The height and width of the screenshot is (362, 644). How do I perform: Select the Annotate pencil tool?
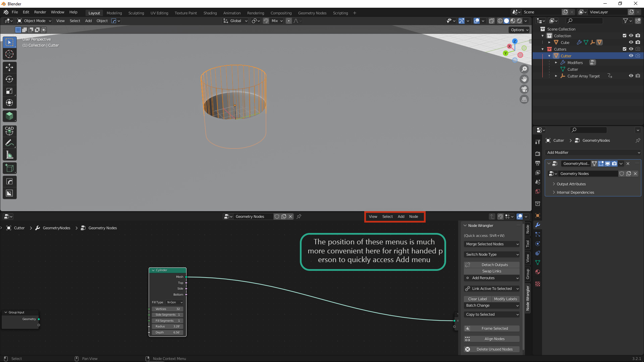pyautogui.click(x=9, y=143)
